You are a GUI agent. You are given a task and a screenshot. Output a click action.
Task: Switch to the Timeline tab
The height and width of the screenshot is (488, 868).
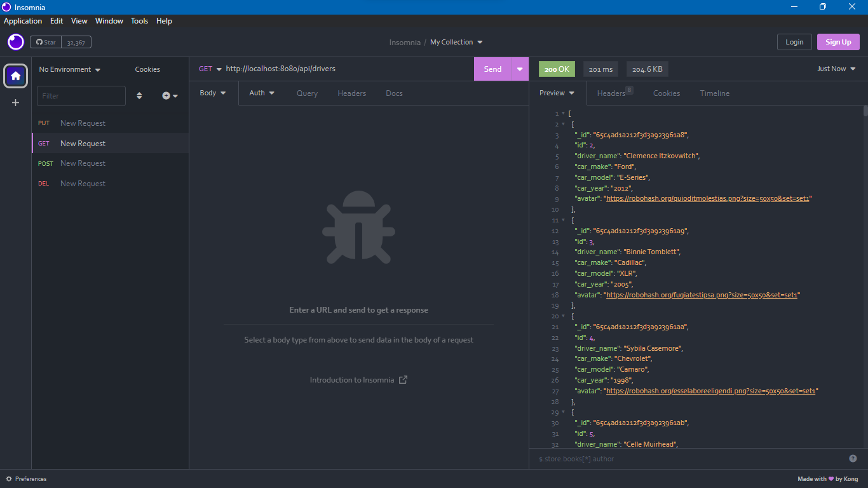tap(715, 93)
